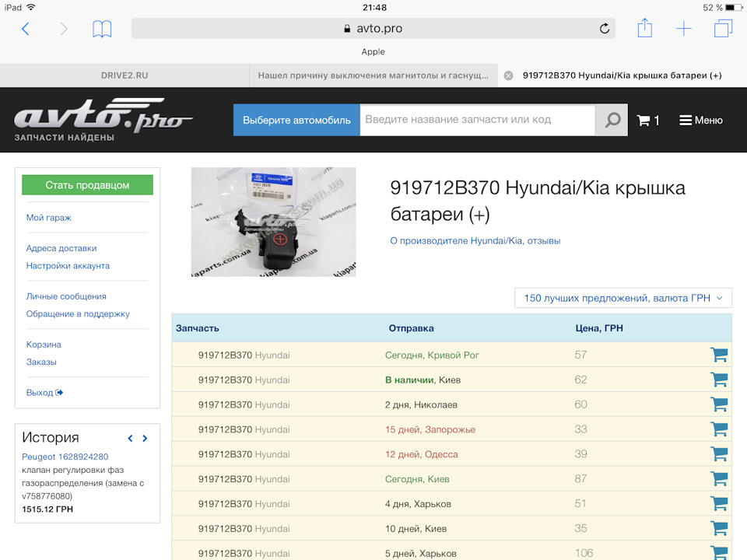Image resolution: width=747 pixels, height=560 pixels.
Task: Go back with Safari back arrow
Action: [26, 29]
